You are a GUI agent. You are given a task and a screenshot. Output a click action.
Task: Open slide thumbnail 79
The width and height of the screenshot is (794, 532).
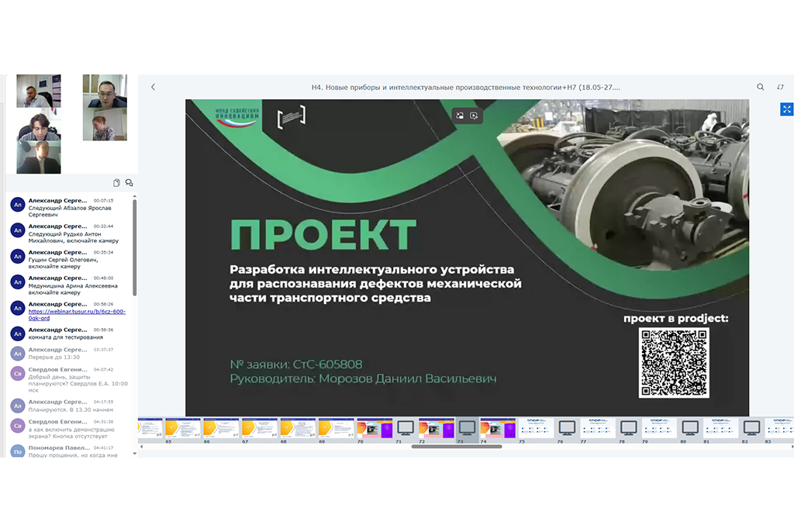coord(659,428)
